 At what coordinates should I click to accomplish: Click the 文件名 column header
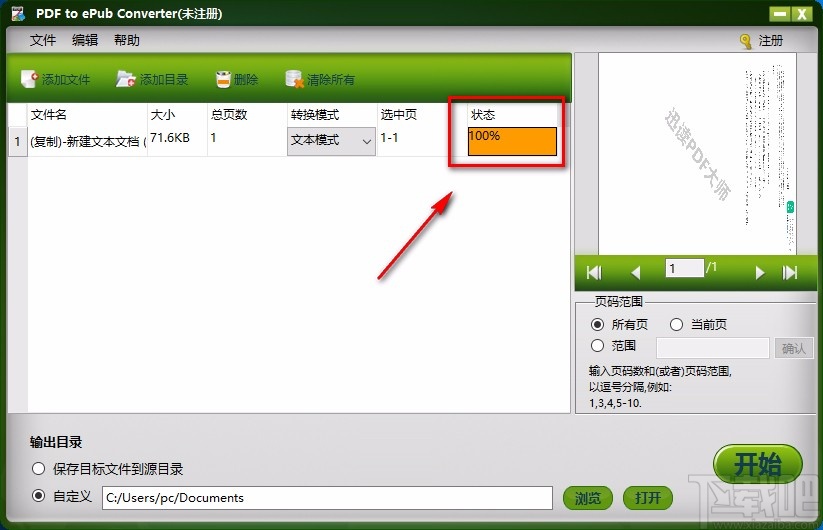pyautogui.click(x=87, y=114)
